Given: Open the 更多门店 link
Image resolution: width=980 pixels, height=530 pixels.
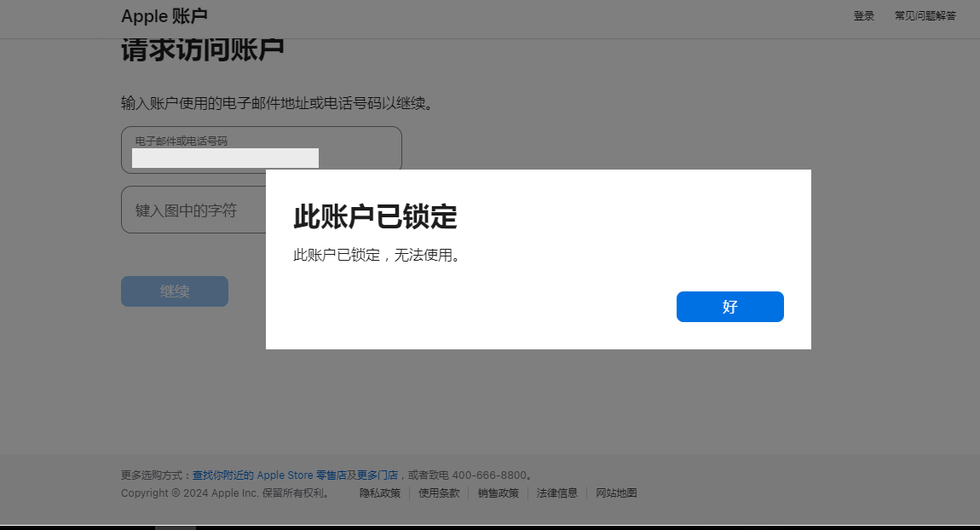Looking at the screenshot, I should coord(378,475).
